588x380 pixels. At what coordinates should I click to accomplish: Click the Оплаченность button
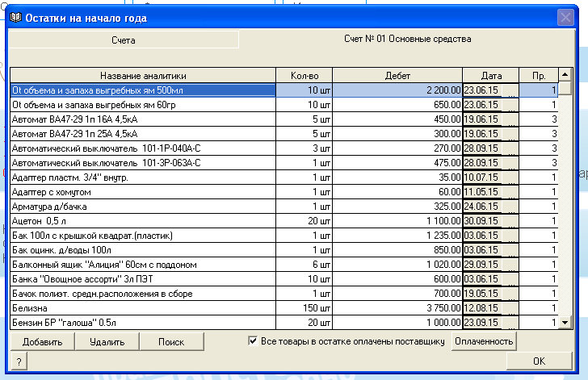[483, 341]
